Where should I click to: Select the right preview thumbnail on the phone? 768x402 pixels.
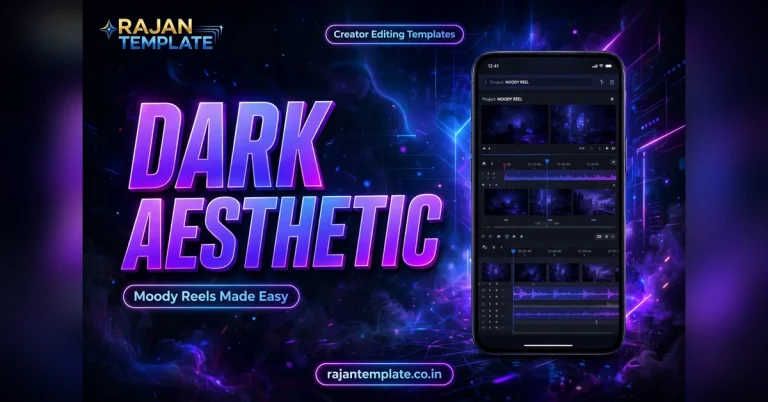tap(583, 124)
